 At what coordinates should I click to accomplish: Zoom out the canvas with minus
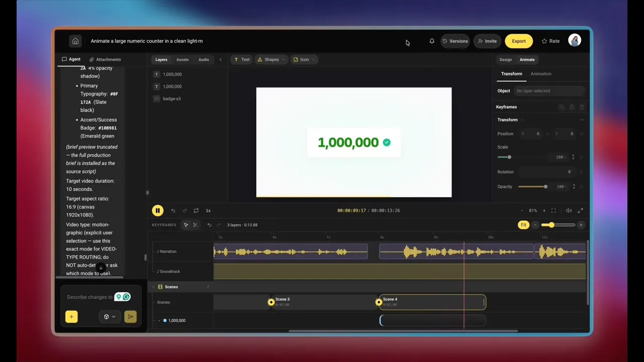522,211
